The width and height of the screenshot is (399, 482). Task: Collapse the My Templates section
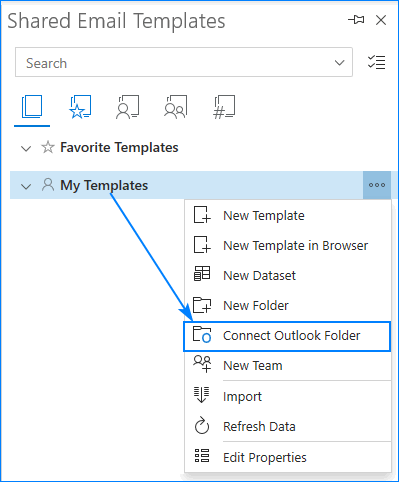[26, 186]
